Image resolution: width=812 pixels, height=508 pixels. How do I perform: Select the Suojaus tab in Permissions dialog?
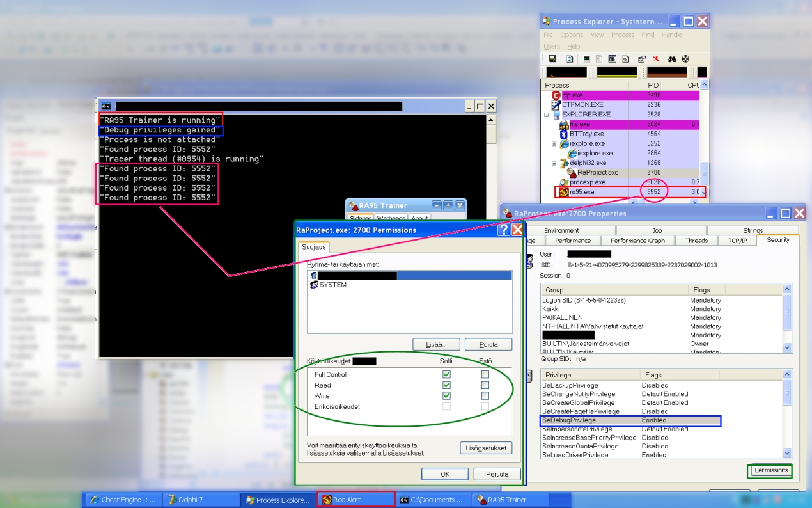(313, 246)
